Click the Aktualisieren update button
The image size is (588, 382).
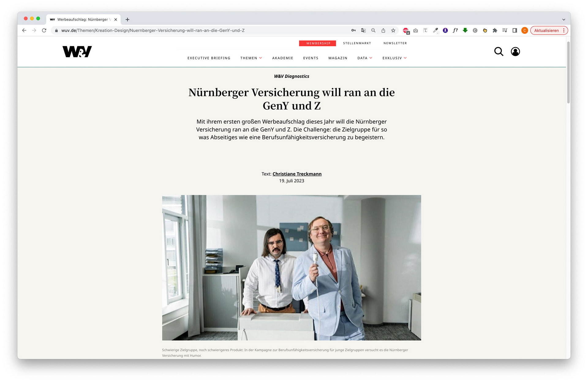pyautogui.click(x=547, y=30)
